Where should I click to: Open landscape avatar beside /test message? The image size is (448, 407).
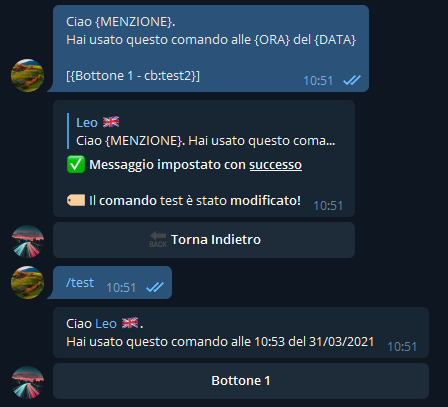[x=27, y=282]
